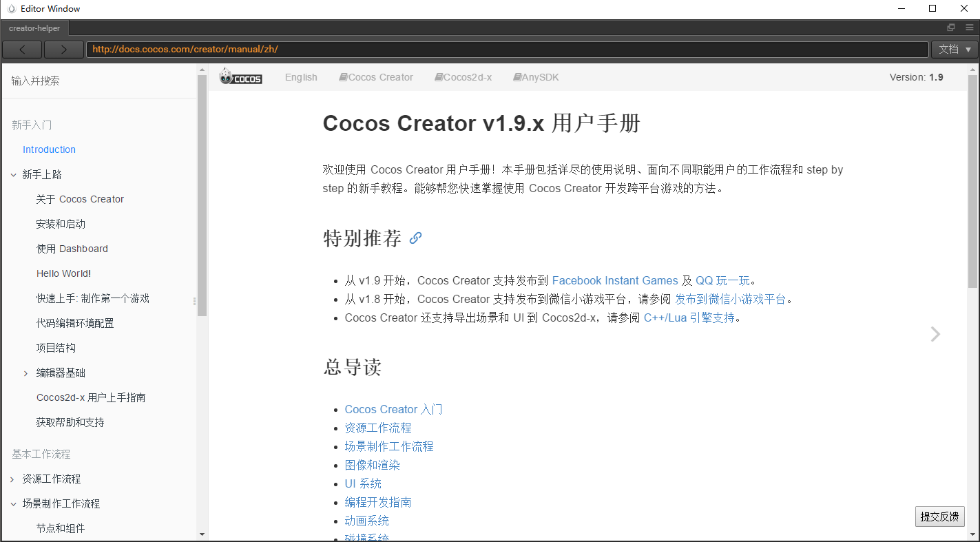Click the anchor link icon beside 特别推荐

click(x=415, y=238)
